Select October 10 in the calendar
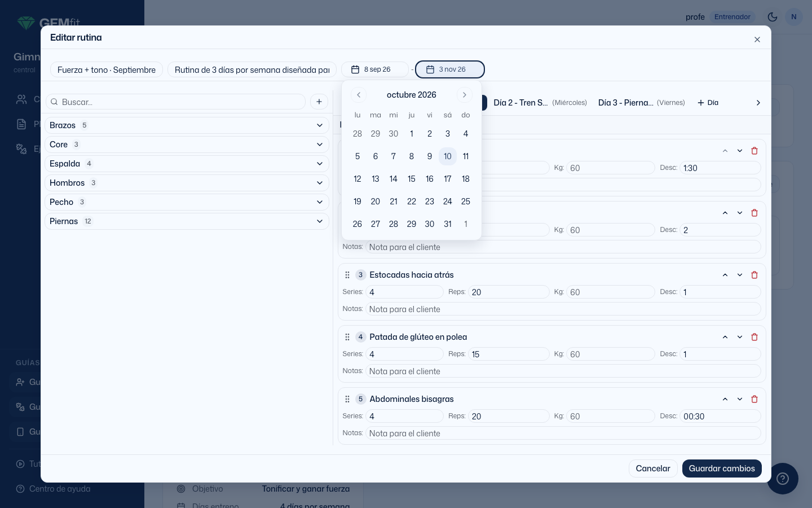 [448, 156]
